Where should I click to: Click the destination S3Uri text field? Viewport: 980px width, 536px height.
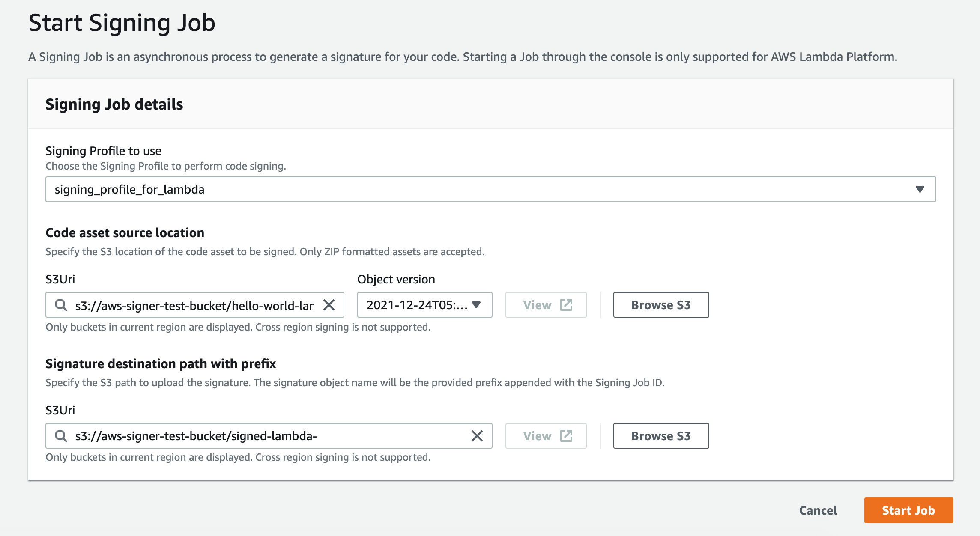point(257,436)
